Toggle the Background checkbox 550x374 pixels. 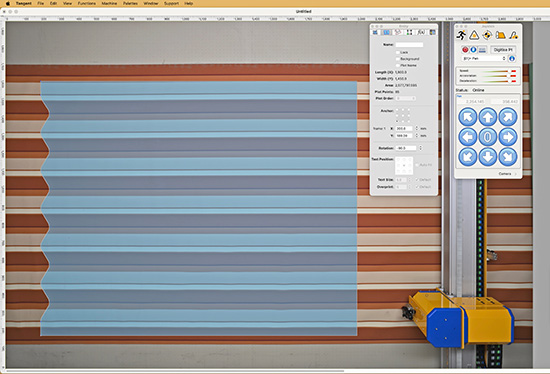pyautogui.click(x=398, y=59)
